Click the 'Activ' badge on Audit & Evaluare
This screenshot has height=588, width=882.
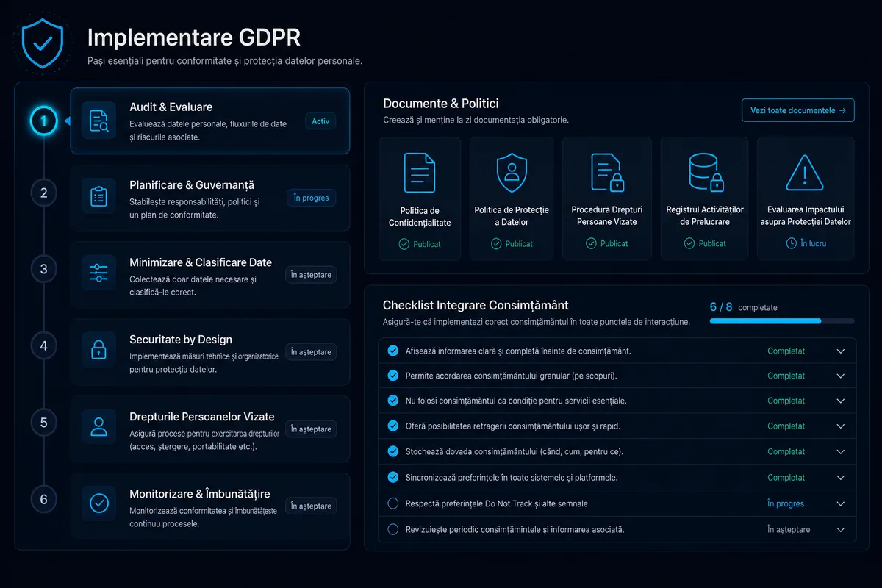(320, 121)
